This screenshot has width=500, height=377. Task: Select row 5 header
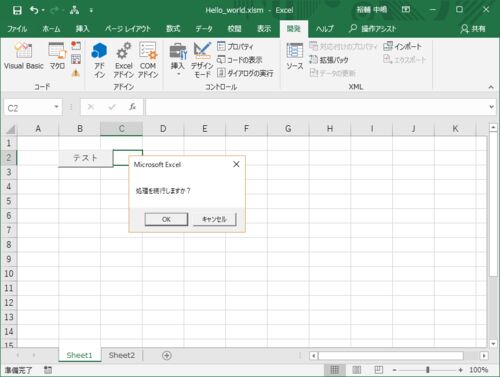(9, 201)
